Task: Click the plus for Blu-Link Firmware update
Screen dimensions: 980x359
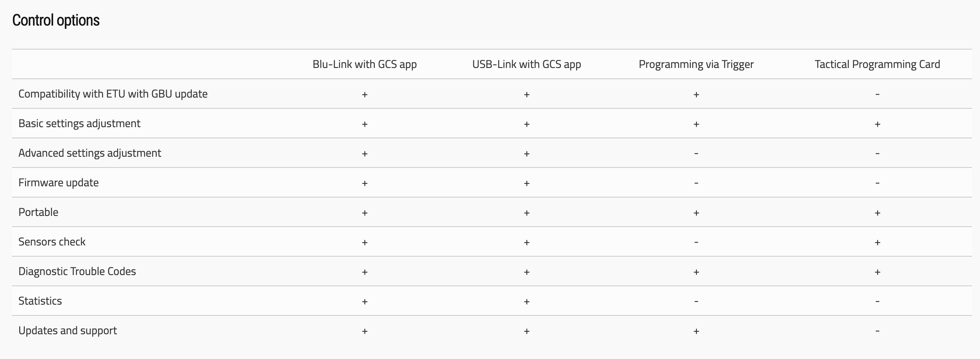Action: click(x=364, y=183)
